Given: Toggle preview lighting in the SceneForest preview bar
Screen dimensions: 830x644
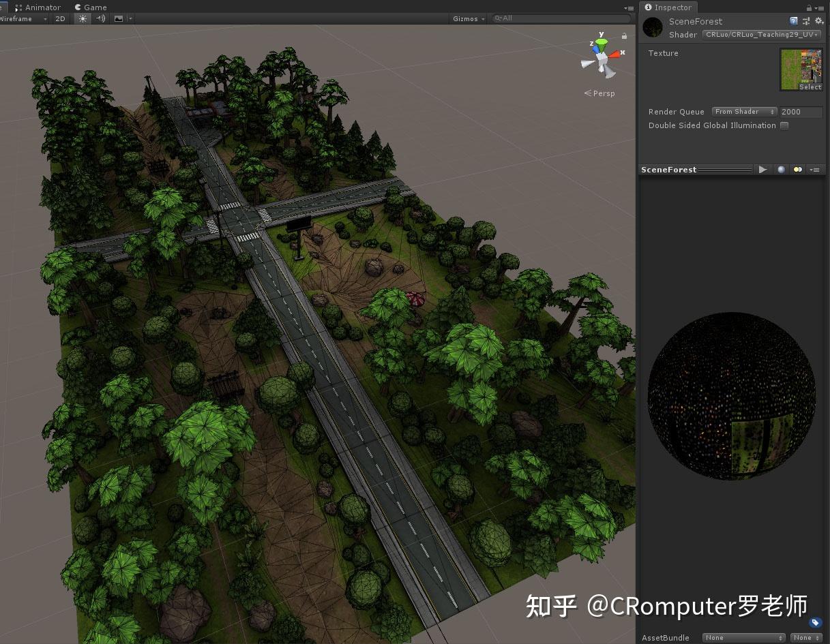Looking at the screenshot, I should (x=797, y=169).
